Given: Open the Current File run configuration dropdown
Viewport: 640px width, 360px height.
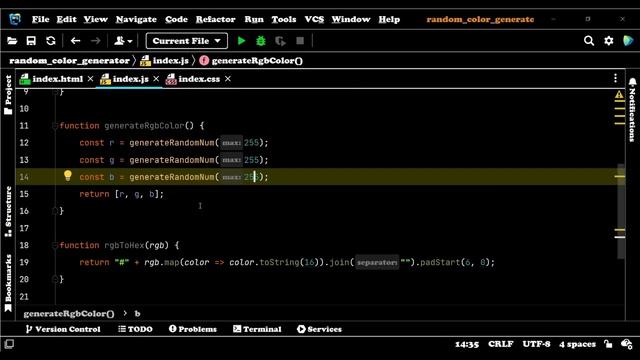Looking at the screenshot, I should pos(187,41).
